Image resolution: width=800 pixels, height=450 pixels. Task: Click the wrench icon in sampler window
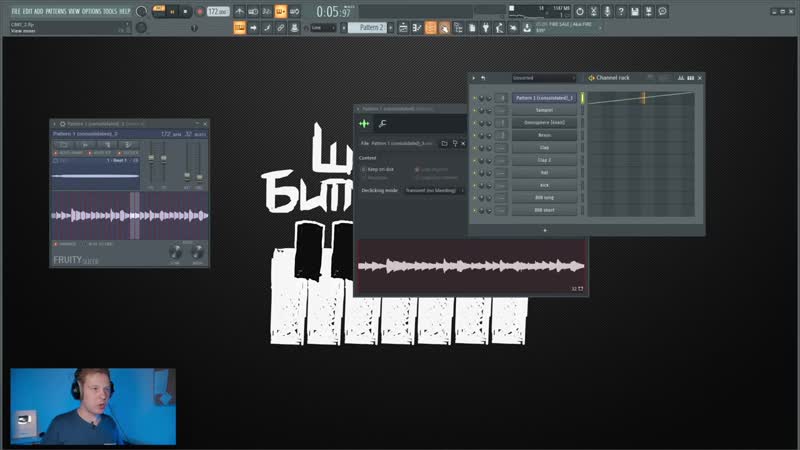tap(384, 124)
